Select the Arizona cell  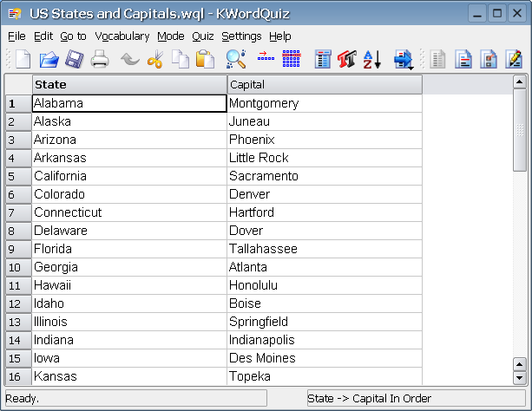pyautogui.click(x=129, y=140)
